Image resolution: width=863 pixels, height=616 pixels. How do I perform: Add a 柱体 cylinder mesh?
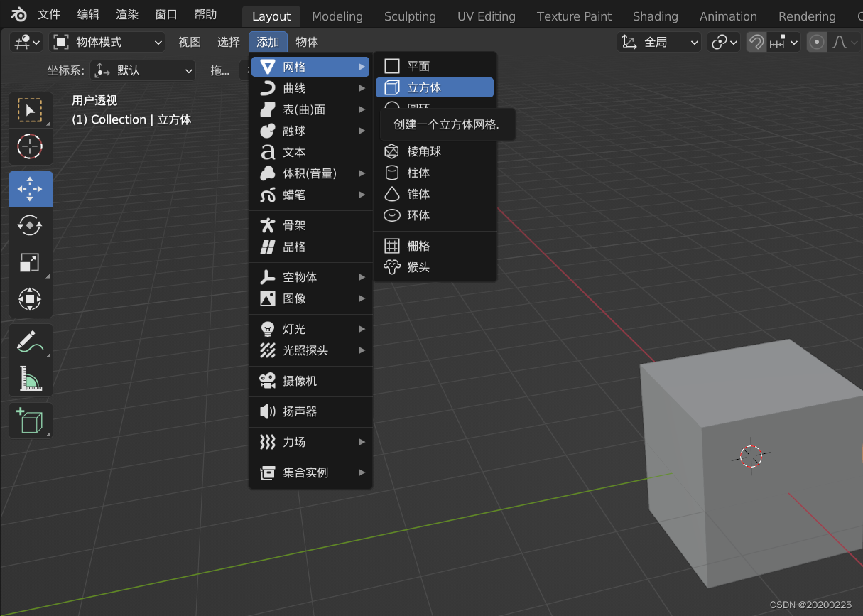(434, 173)
